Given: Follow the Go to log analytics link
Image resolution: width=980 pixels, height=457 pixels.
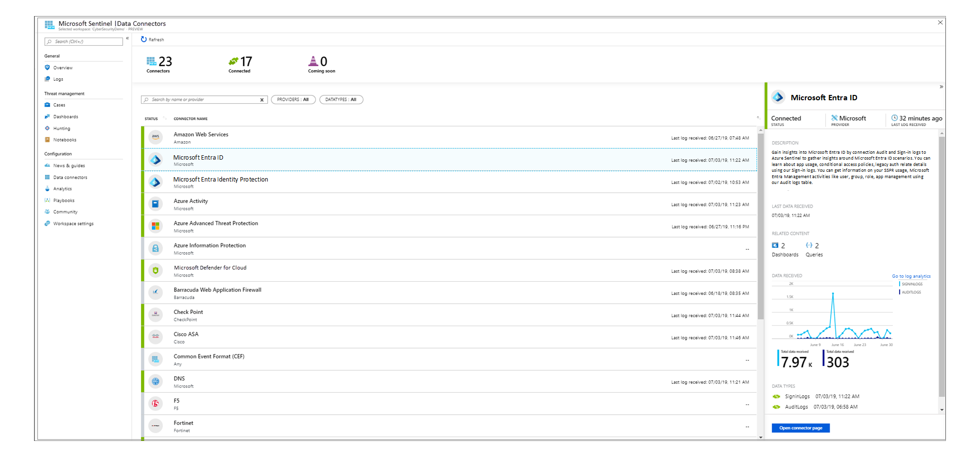Looking at the screenshot, I should [911, 276].
